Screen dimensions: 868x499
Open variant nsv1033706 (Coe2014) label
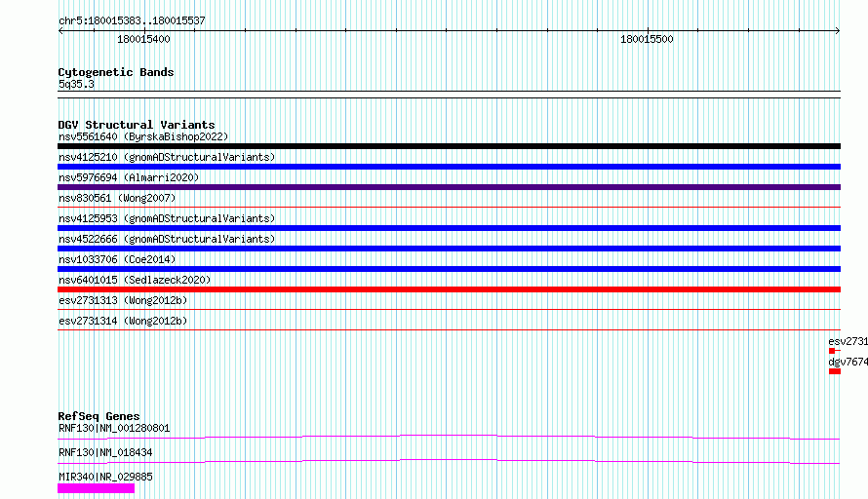pyautogui.click(x=117, y=259)
